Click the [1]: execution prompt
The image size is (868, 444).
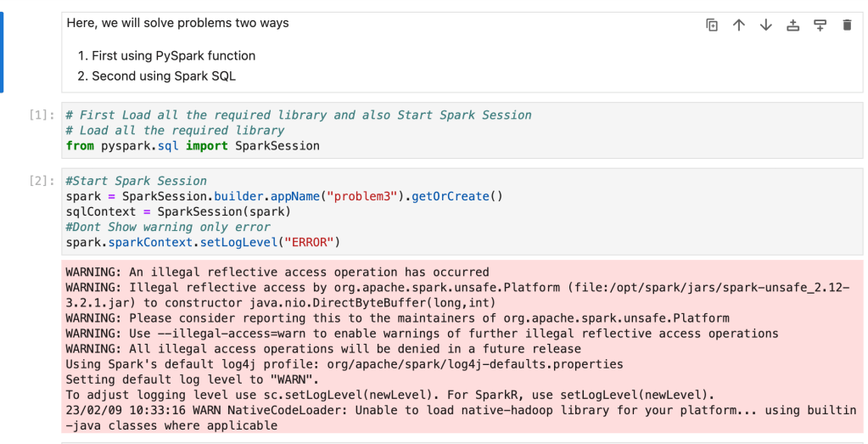[42, 115]
